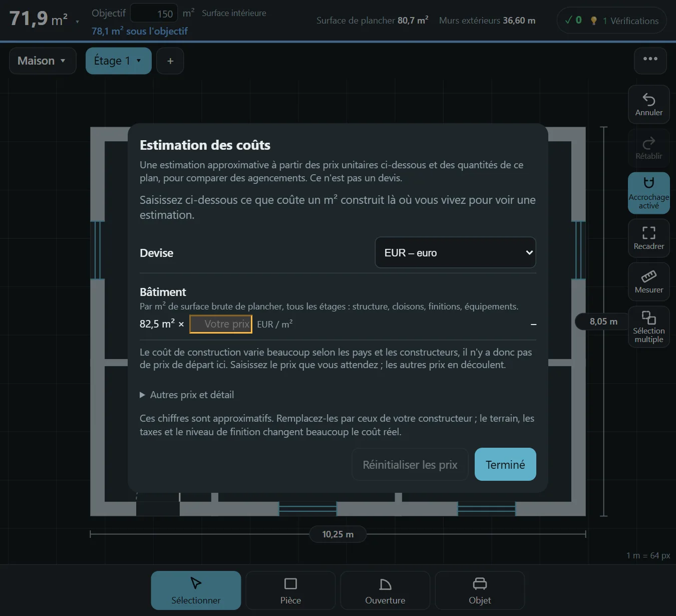
Task: Expand Autres prix et détail section
Action: 187,395
